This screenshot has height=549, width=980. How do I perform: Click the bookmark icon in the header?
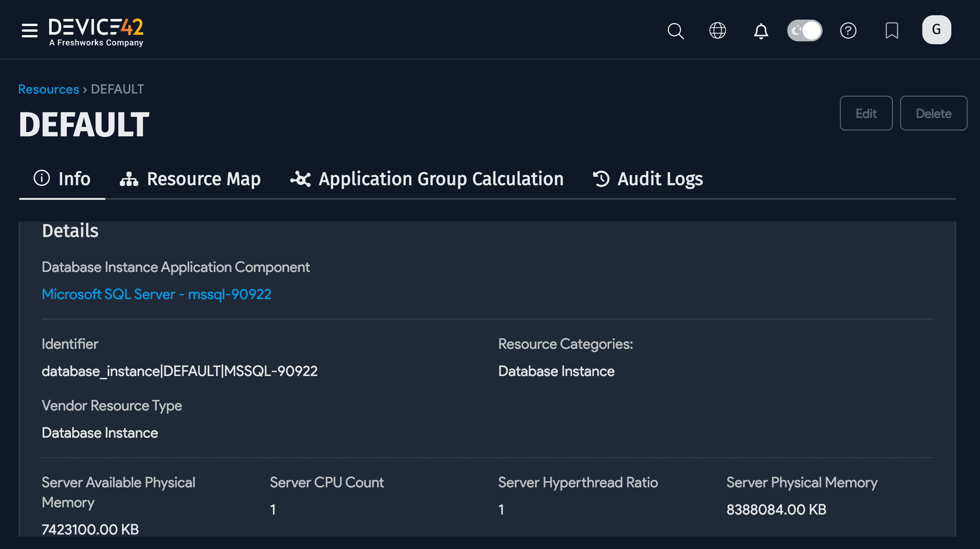[x=892, y=31]
